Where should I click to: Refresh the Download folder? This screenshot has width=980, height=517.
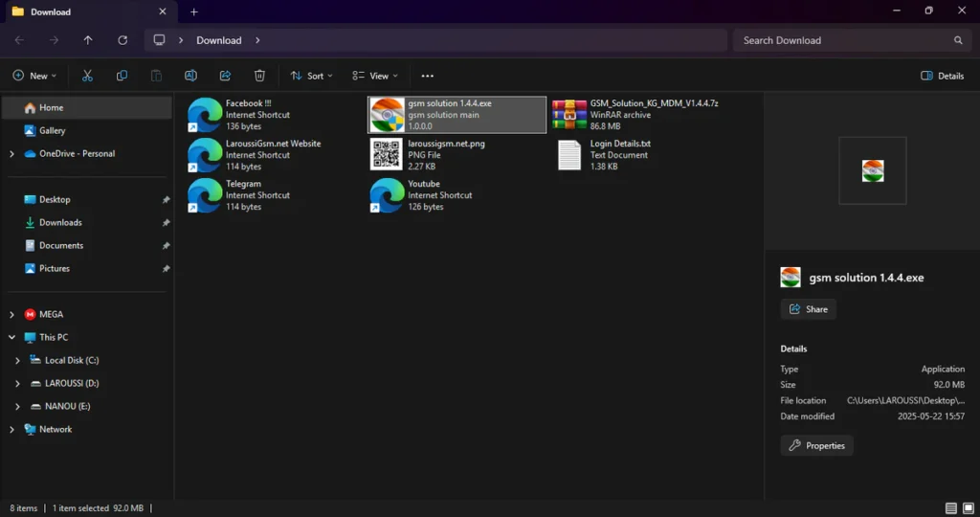122,40
